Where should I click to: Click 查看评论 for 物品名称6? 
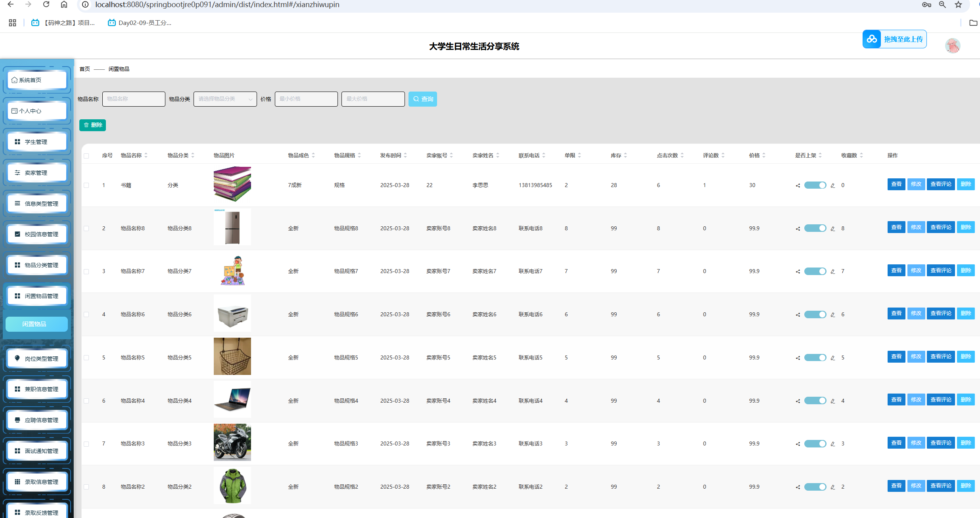click(x=940, y=313)
